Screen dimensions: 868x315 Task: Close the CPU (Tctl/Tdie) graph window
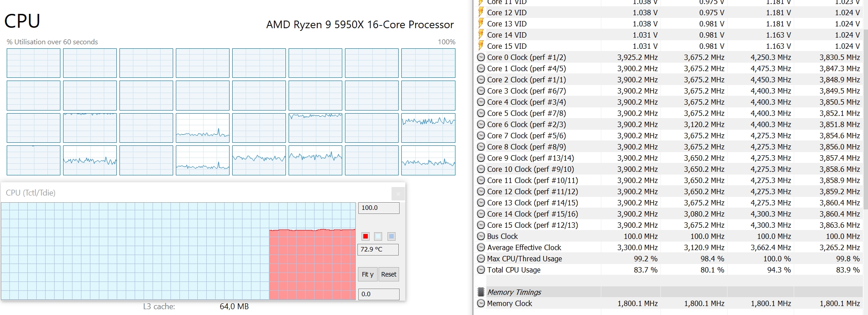click(398, 194)
